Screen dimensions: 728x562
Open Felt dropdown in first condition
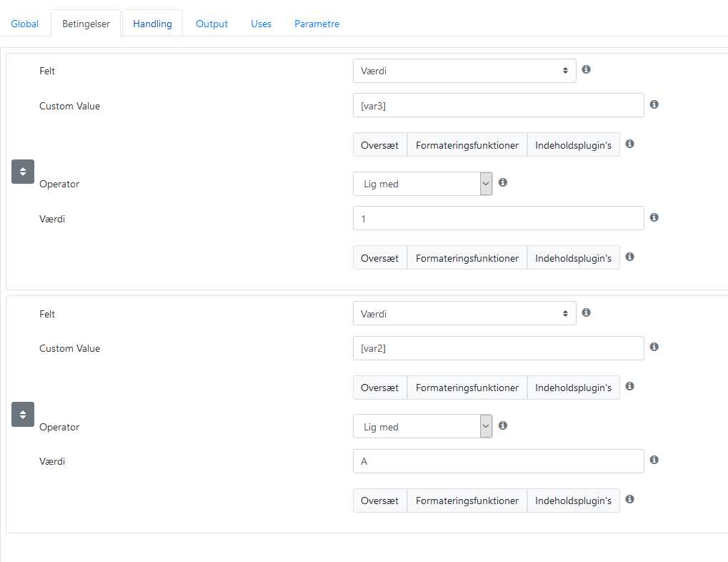464,71
